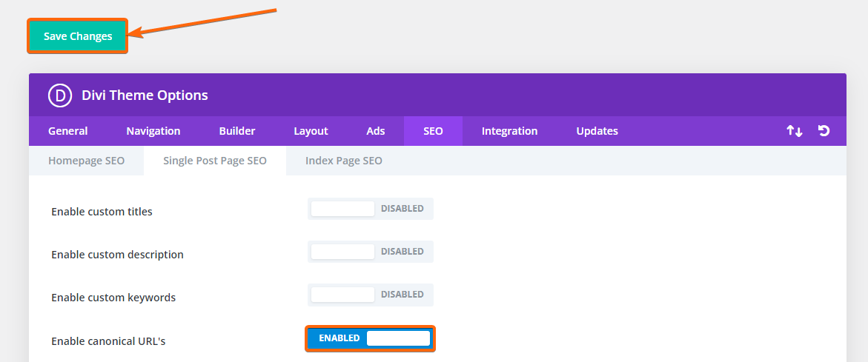
Task: Save changes with the green button
Action: pos(78,36)
